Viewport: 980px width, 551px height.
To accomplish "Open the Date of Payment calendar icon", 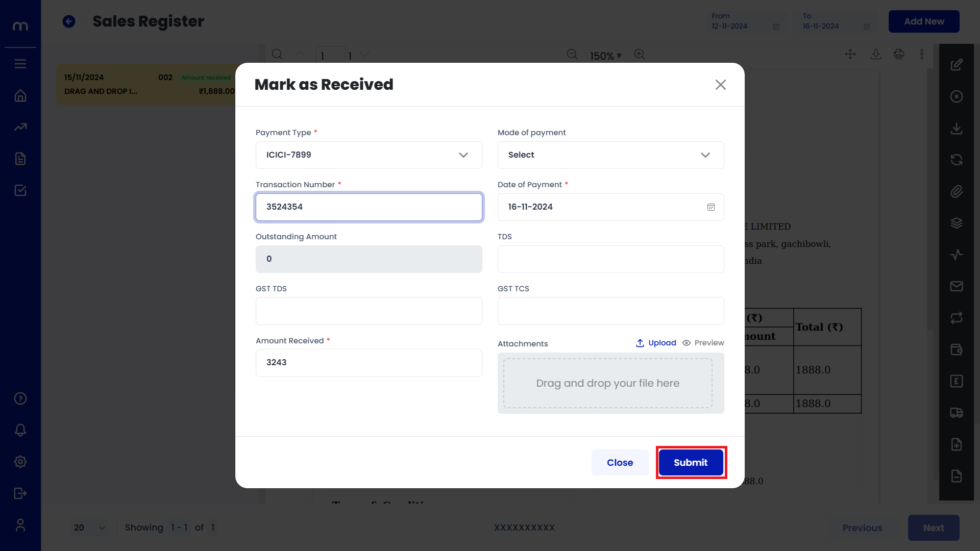I will (710, 207).
